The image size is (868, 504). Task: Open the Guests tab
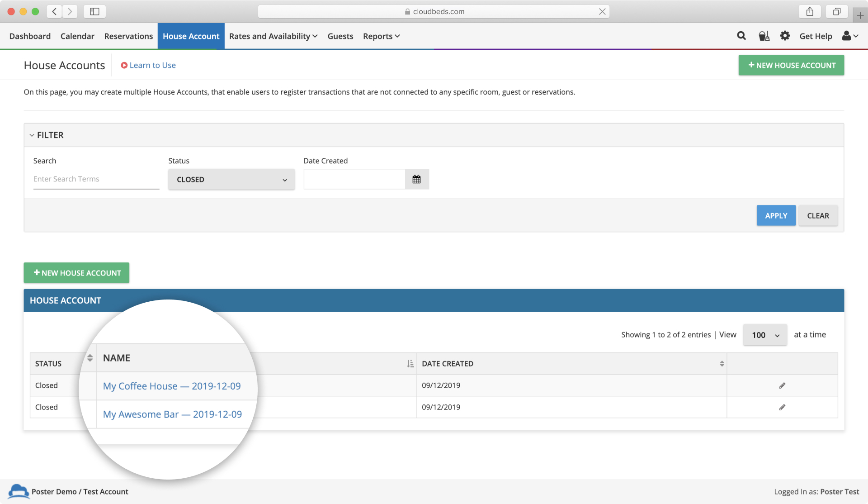pyautogui.click(x=340, y=36)
